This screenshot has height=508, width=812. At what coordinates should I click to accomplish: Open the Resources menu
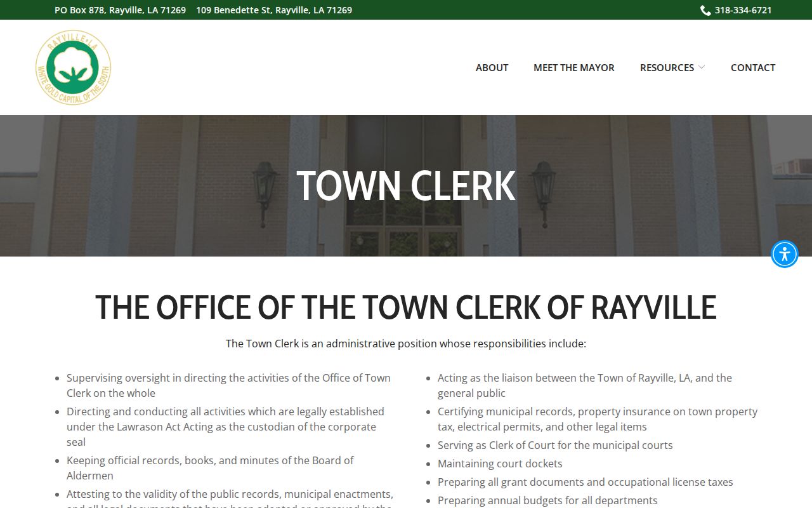click(667, 67)
